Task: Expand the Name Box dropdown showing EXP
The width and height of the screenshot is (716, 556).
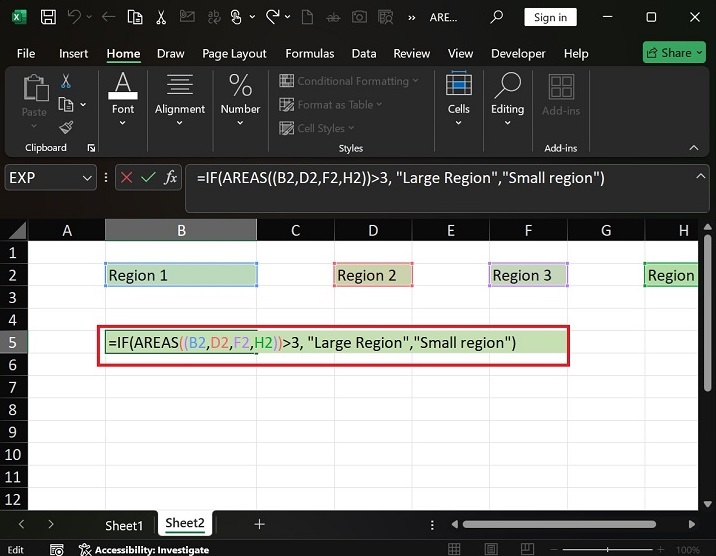Action: click(87, 178)
